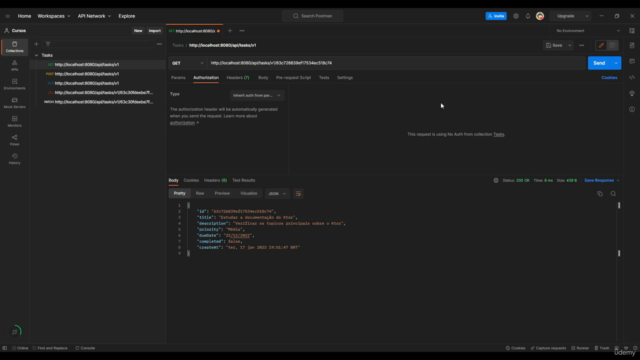This screenshot has height=360, width=640.
Task: Click the comment mode icon beside pencil
Action: click(x=612, y=45)
